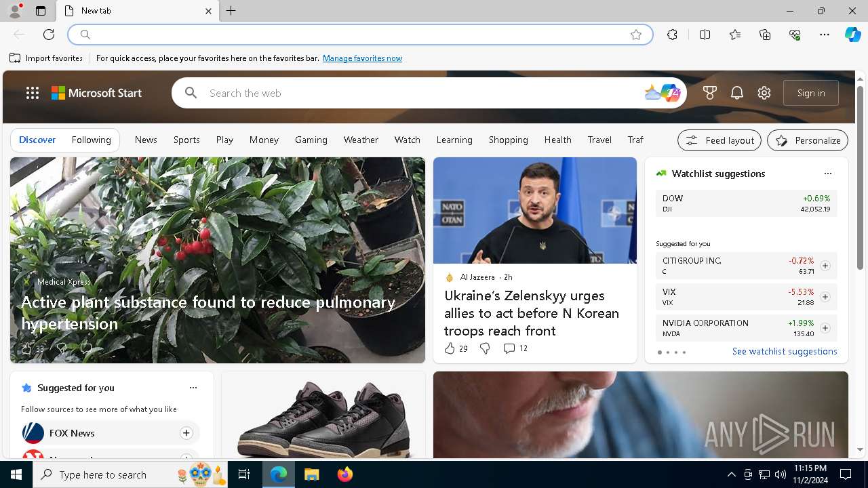Open comments on Zelenskyy article
868x488 pixels.
click(x=515, y=348)
